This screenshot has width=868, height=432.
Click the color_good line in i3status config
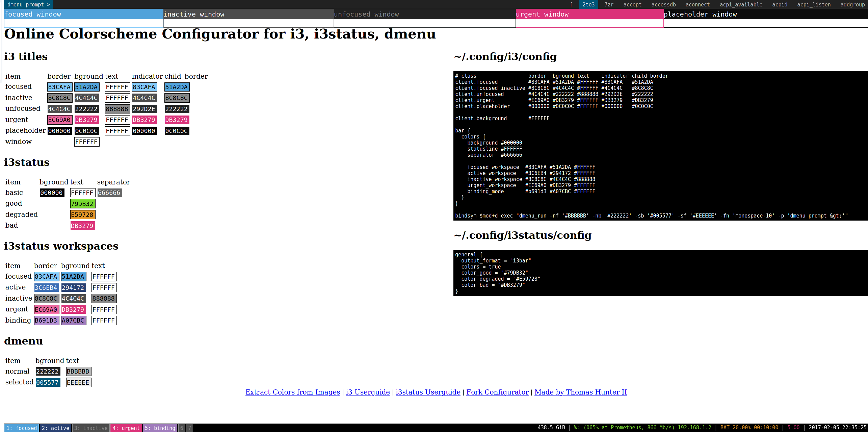(x=495, y=273)
